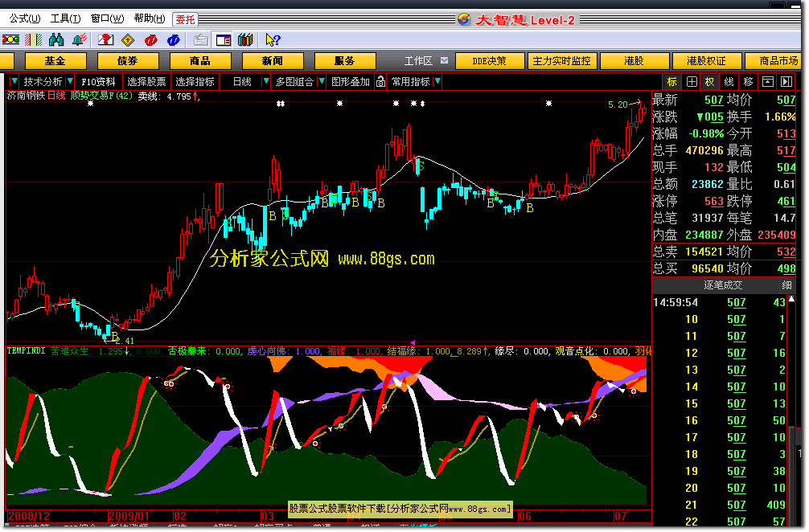Click the 商品市场 button
This screenshot has width=809, height=532.
click(x=774, y=61)
